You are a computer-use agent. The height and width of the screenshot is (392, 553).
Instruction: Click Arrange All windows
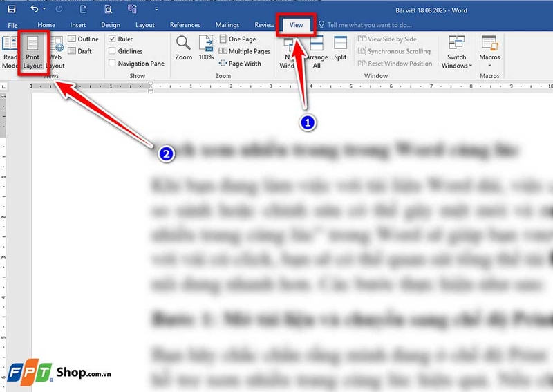point(317,52)
